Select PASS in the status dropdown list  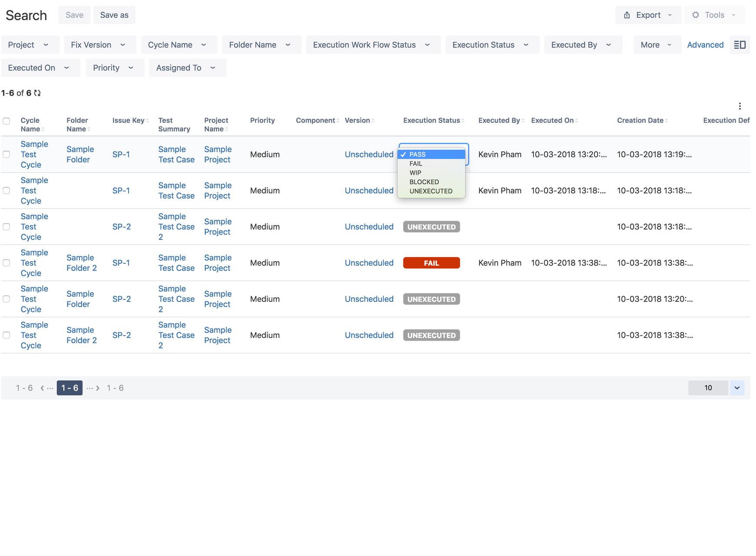[432, 154]
